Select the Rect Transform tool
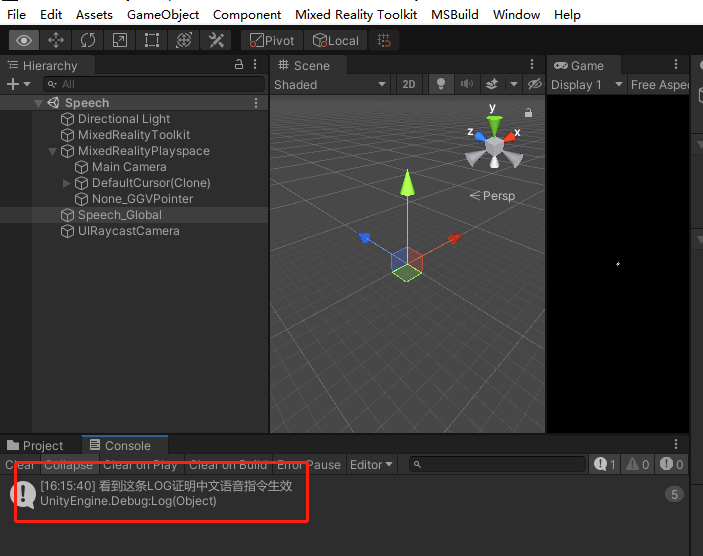The height and width of the screenshot is (556, 703). click(152, 40)
